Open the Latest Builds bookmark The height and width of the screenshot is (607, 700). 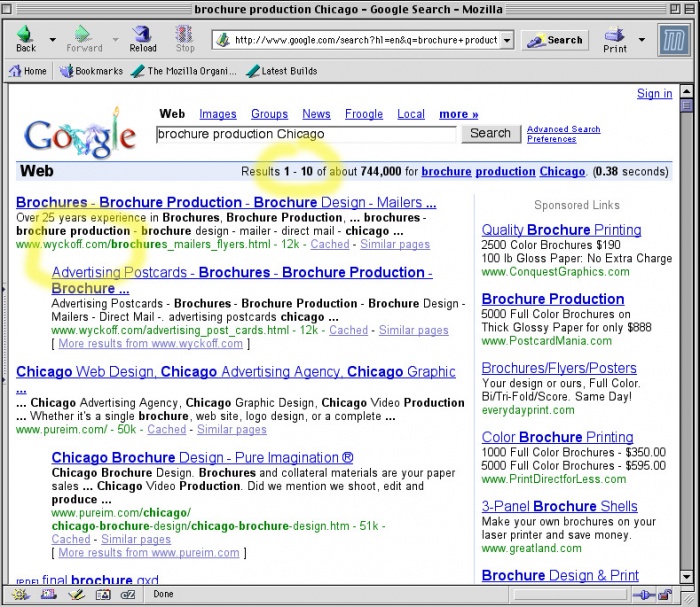tap(282, 71)
